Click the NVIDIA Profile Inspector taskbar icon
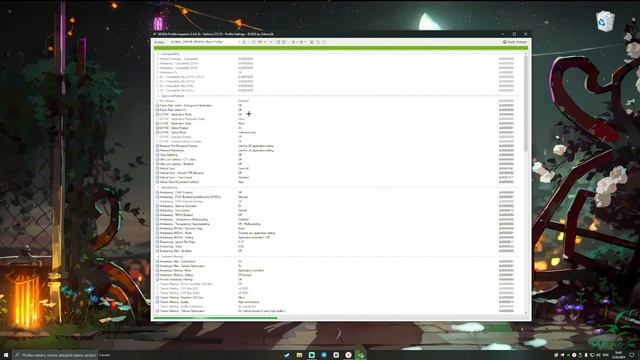The image size is (640, 360). coord(361,355)
